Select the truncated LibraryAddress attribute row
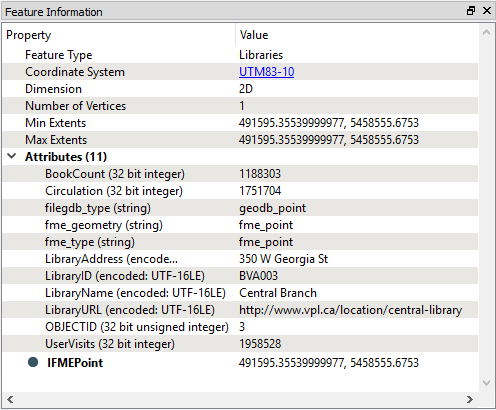The image size is (496, 410). [x=240, y=259]
